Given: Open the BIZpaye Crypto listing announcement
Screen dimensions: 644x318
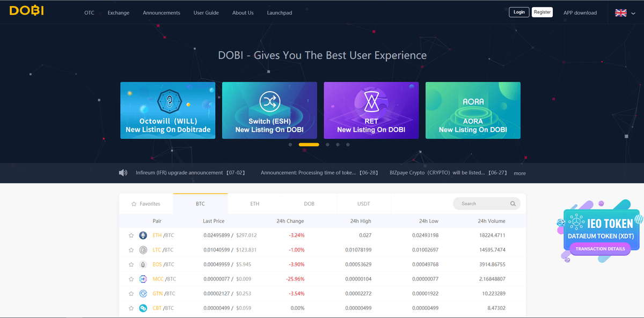Looking at the screenshot, I should (x=448, y=173).
